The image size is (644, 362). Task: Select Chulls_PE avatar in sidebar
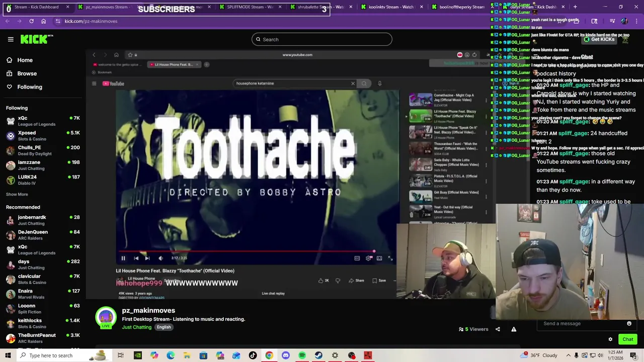point(11,150)
